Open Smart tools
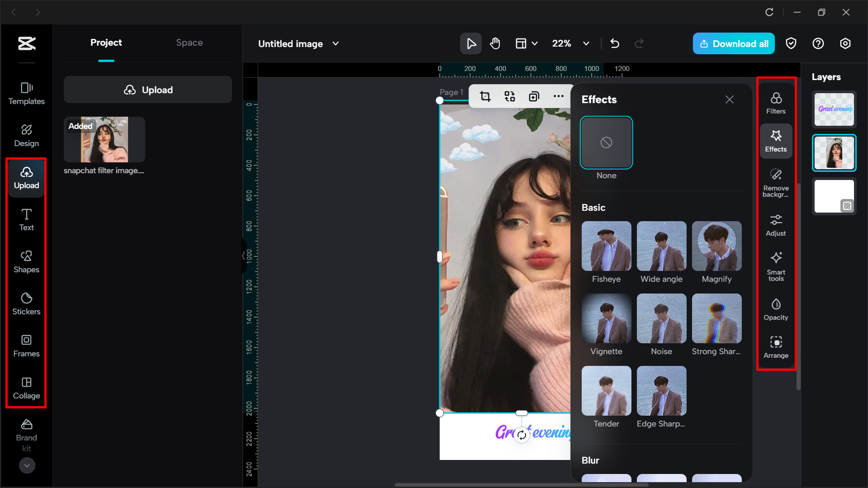 click(776, 266)
